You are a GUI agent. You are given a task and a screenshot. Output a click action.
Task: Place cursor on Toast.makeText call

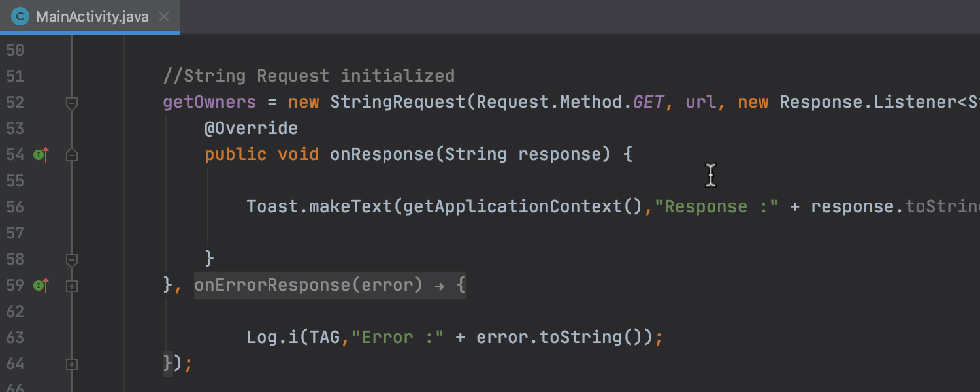pyautogui.click(x=319, y=207)
